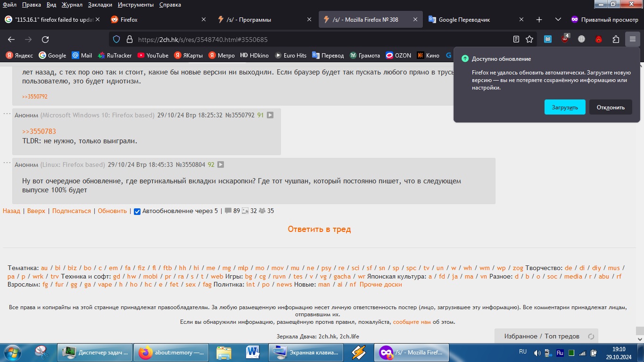Click the Назад link below posts
Image resolution: width=644 pixels, height=362 pixels.
(11, 211)
